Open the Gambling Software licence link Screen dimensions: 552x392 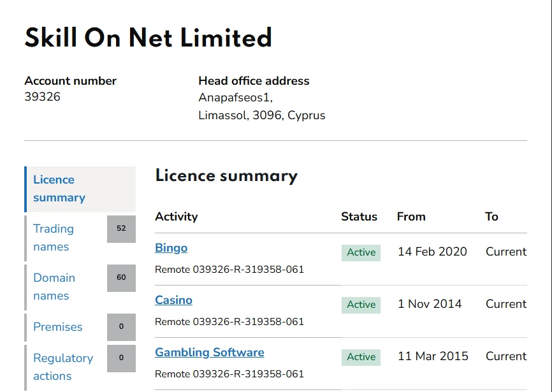pyautogui.click(x=210, y=352)
